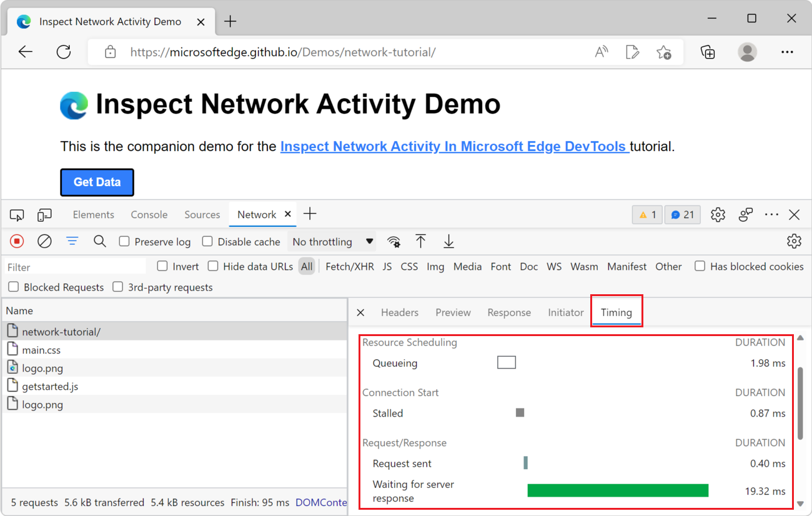
Task: Add more tools to DevTools tab bar
Action: pyautogui.click(x=310, y=214)
